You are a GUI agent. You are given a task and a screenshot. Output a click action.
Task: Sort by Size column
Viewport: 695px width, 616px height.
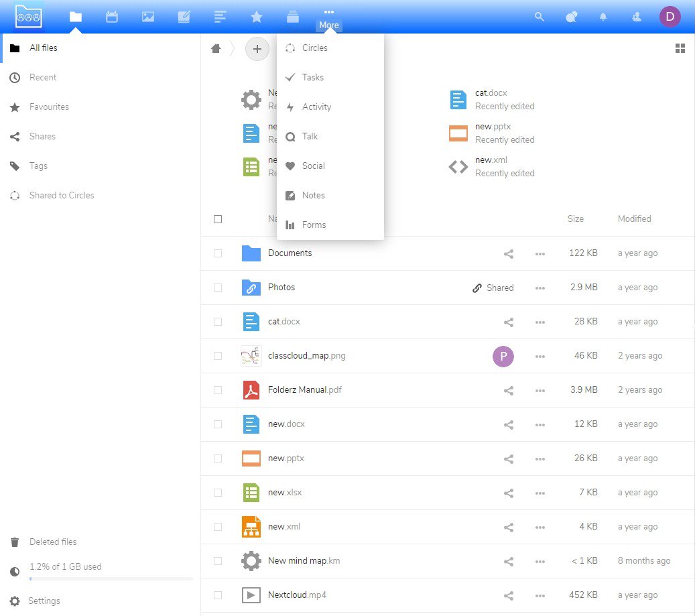(x=575, y=219)
